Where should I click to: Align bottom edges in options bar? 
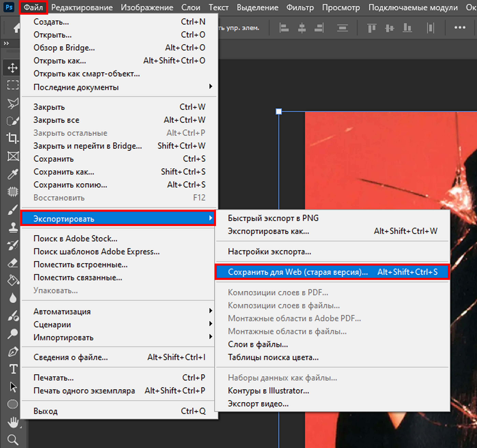[407, 28]
